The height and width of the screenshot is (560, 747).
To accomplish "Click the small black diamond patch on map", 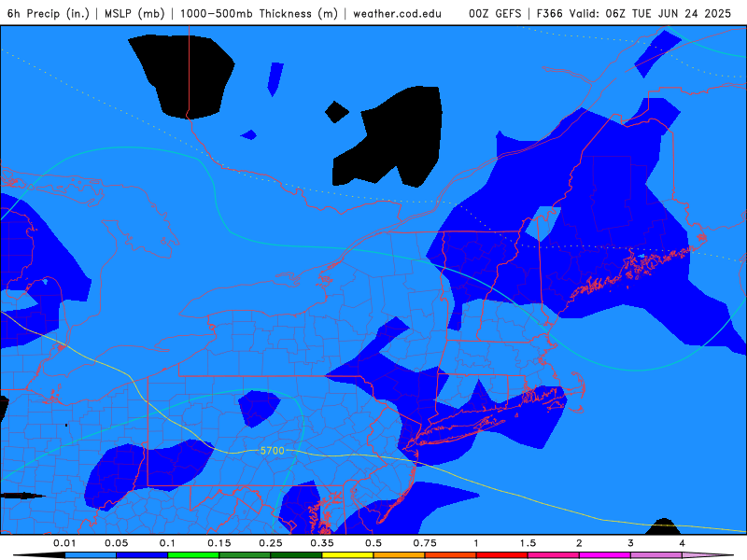I will pyautogui.click(x=336, y=112).
